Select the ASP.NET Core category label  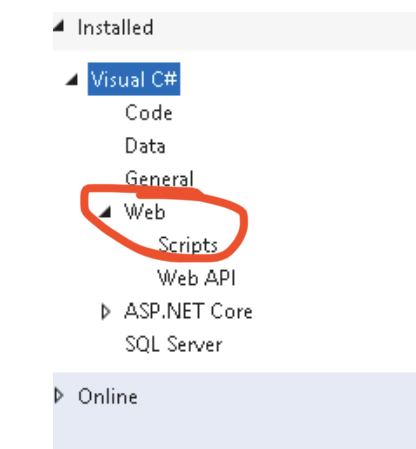[x=188, y=311]
